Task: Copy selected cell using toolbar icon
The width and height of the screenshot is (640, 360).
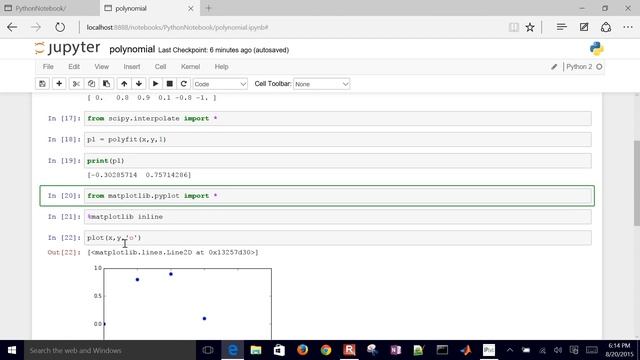Action: (91, 84)
